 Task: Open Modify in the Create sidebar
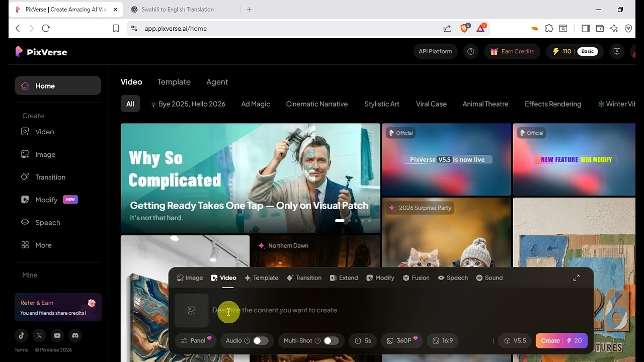pos(46,200)
